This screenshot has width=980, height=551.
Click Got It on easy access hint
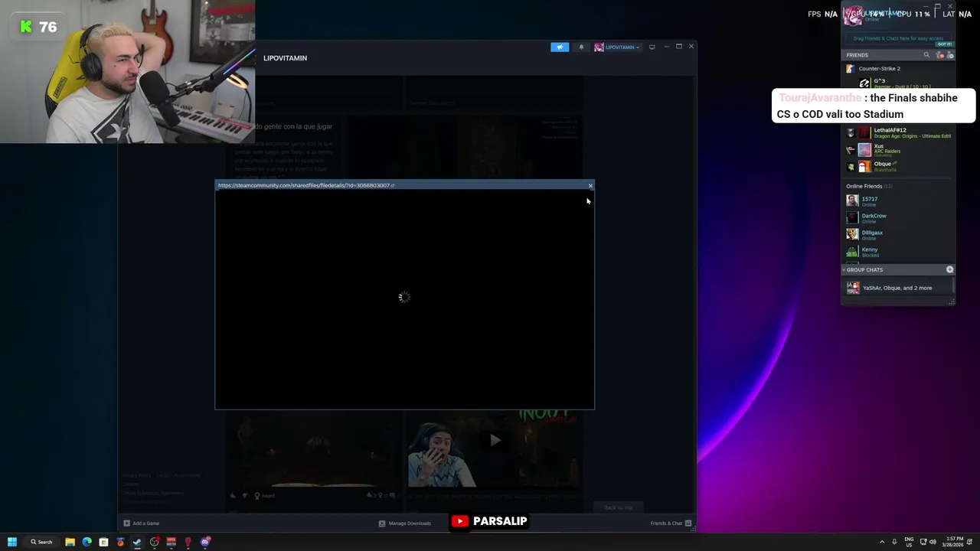click(x=944, y=44)
